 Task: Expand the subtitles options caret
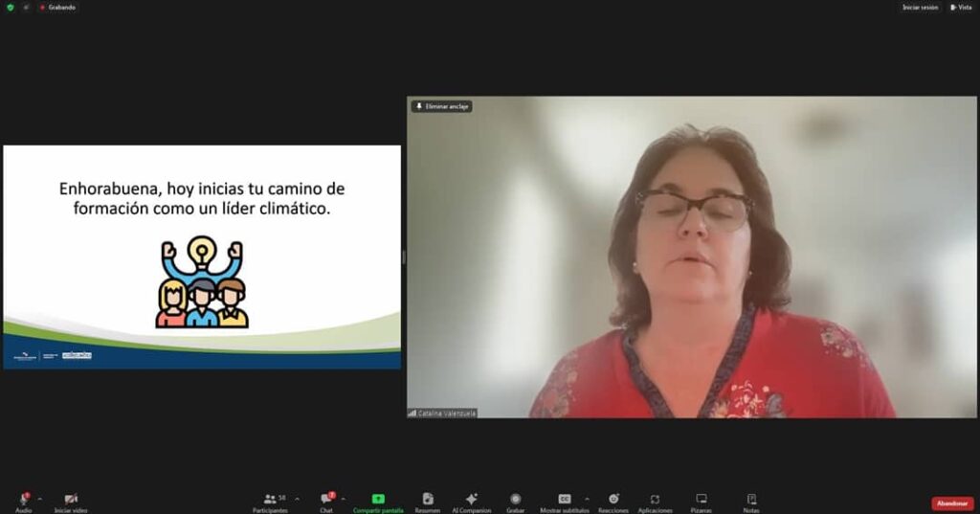(587, 499)
